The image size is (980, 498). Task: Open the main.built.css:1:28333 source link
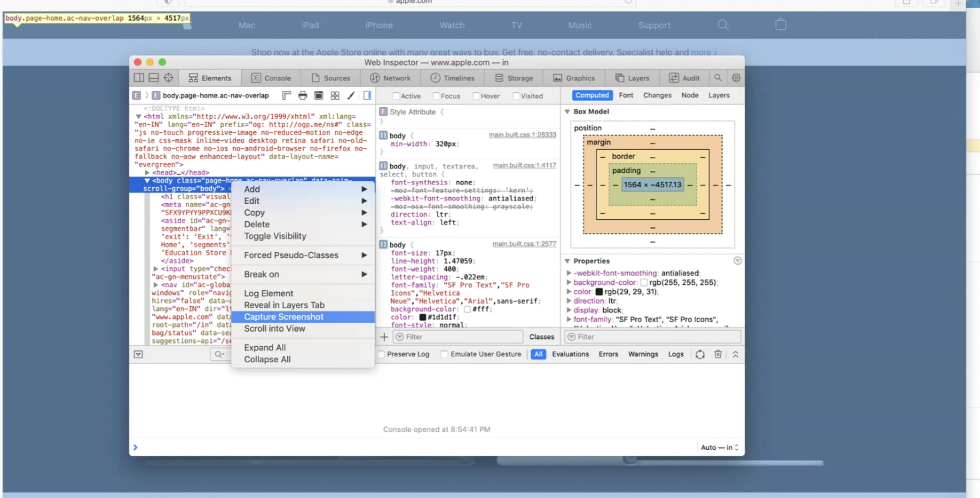[522, 135]
